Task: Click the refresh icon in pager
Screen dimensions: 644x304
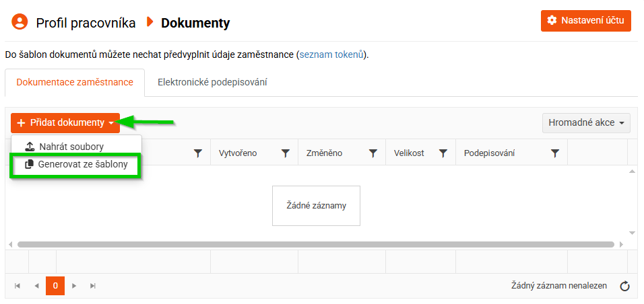Action: (624, 287)
